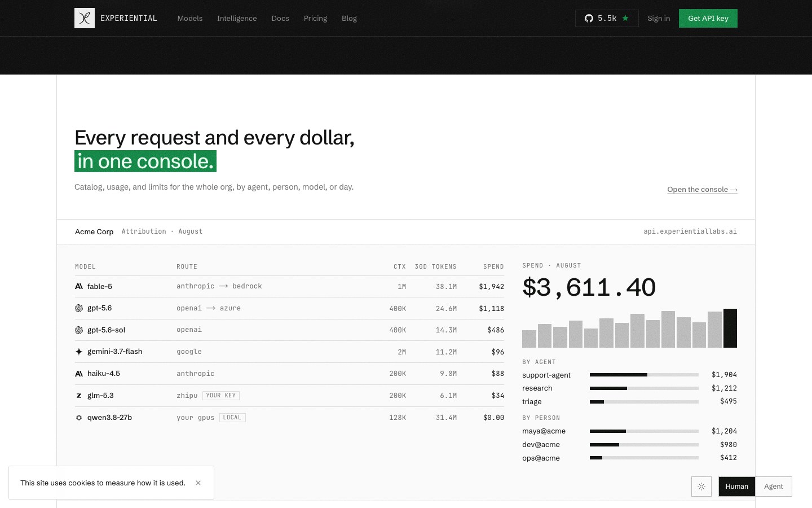
Task: Select the fable-5 model name
Action: click(100, 286)
